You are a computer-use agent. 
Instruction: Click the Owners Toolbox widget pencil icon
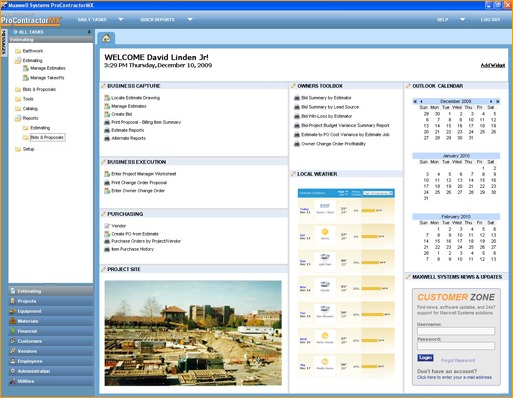[x=293, y=86]
